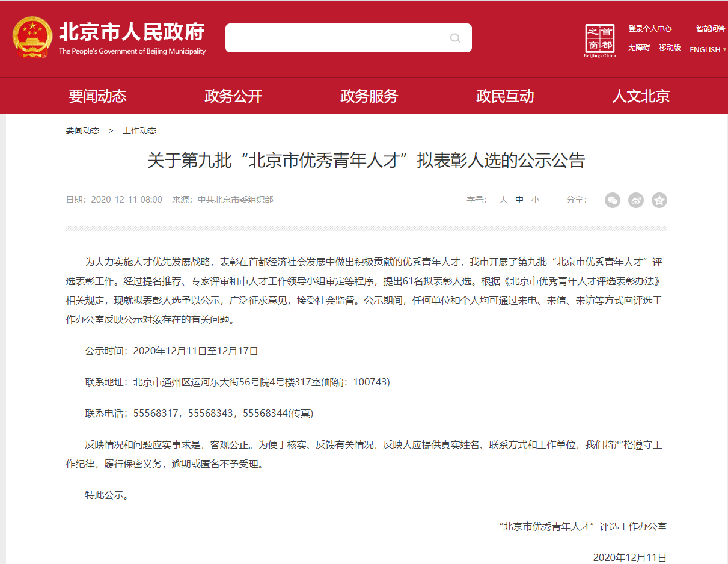The height and width of the screenshot is (564, 728).
Task: Click 登录个人中心 login link
Action: click(650, 29)
